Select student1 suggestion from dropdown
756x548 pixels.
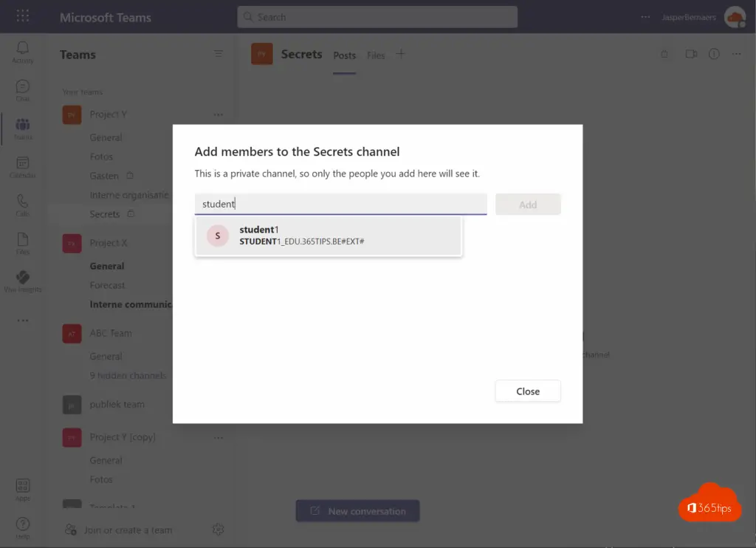click(329, 236)
